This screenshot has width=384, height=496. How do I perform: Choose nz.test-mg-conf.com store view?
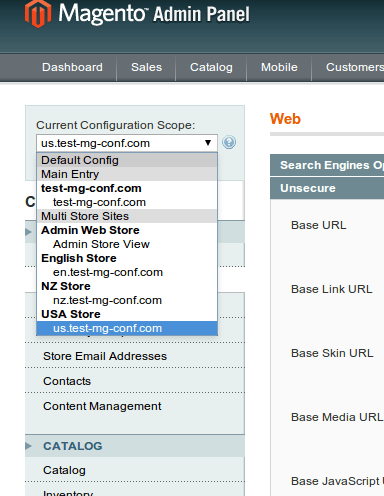point(127,300)
